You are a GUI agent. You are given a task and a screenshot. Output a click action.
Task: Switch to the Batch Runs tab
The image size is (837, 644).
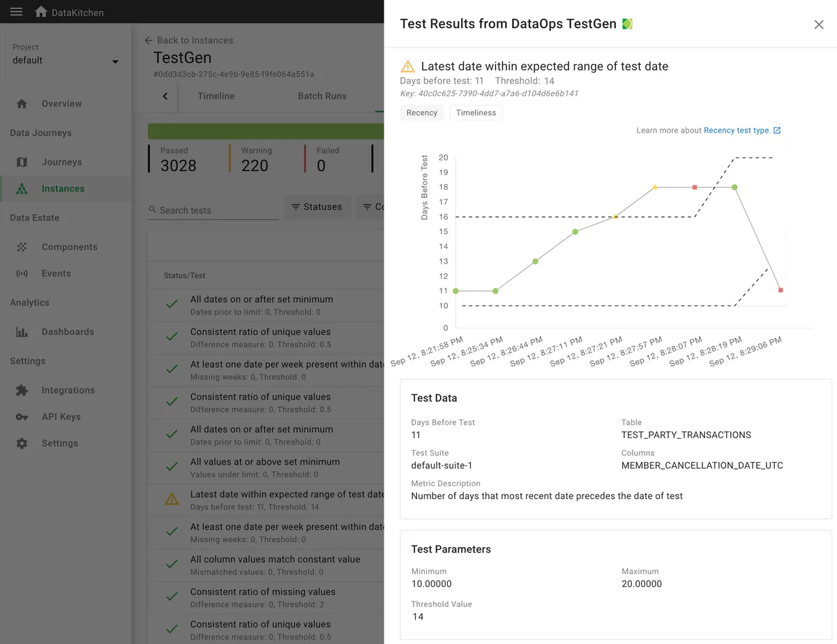[x=322, y=96]
